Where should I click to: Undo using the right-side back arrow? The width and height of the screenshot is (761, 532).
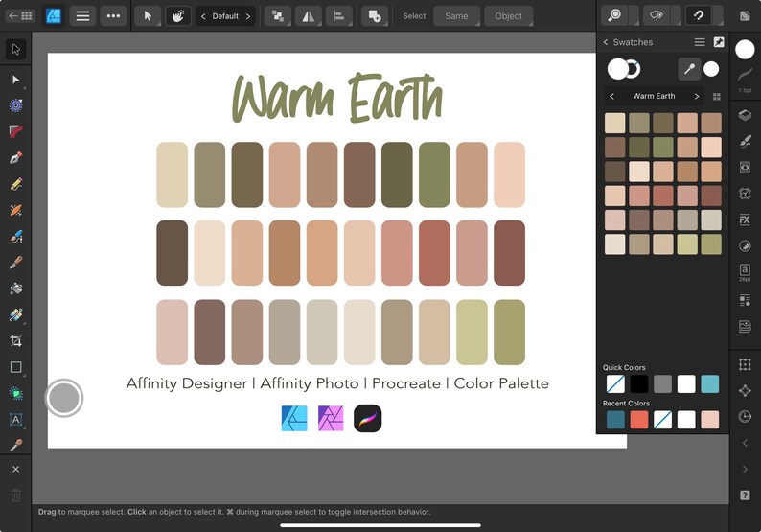[x=745, y=443]
